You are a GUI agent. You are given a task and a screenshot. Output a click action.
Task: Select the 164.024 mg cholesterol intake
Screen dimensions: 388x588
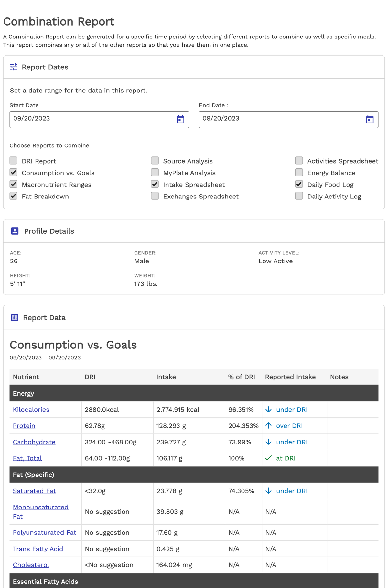(x=174, y=565)
